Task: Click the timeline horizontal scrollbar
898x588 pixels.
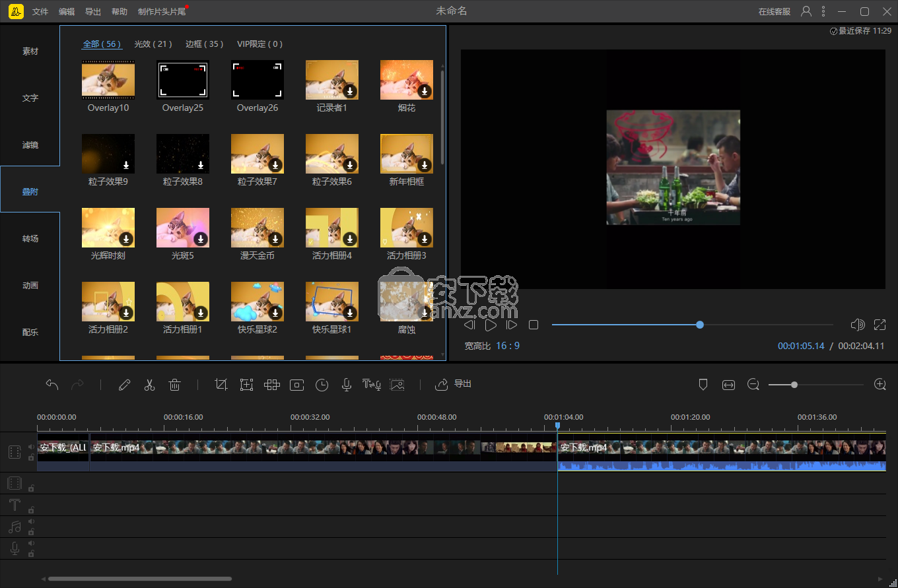Action: pyautogui.click(x=140, y=579)
